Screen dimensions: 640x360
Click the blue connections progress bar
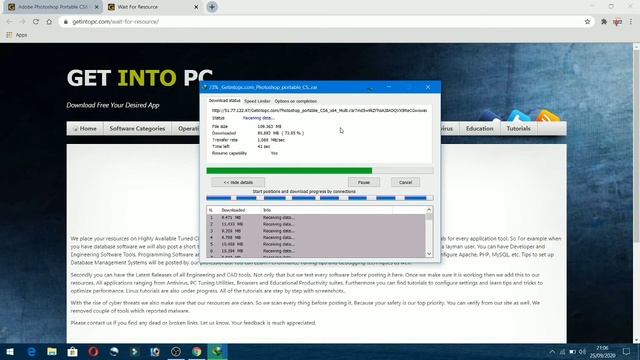coord(320,198)
